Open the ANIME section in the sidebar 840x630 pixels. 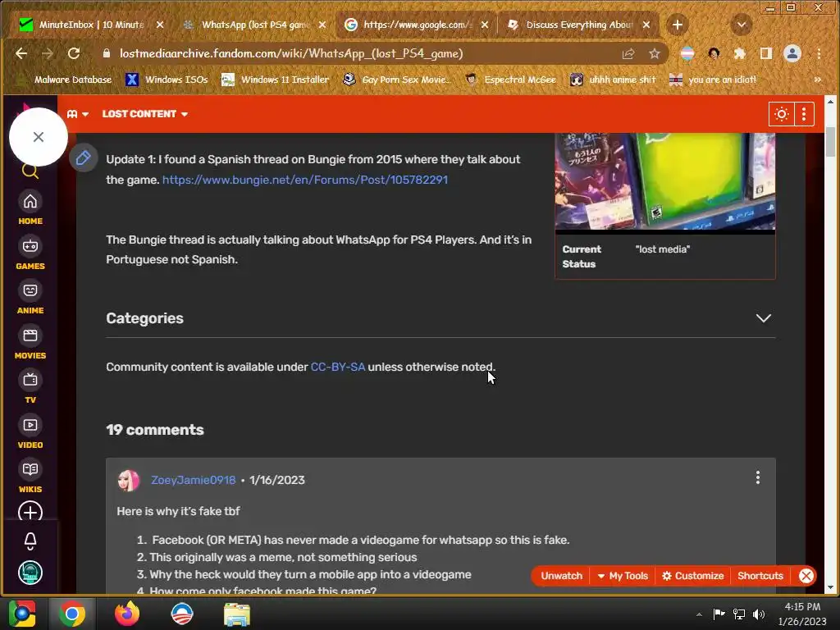click(30, 298)
